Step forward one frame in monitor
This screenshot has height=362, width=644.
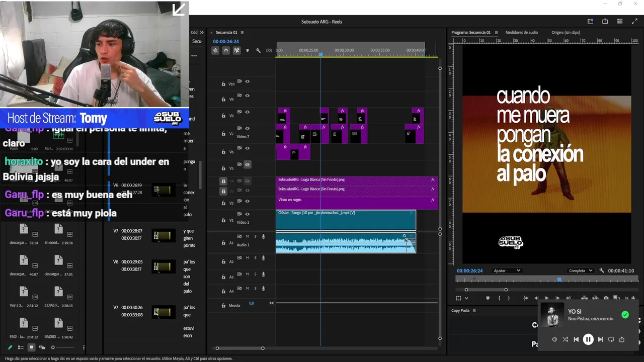pyautogui.click(x=557, y=298)
